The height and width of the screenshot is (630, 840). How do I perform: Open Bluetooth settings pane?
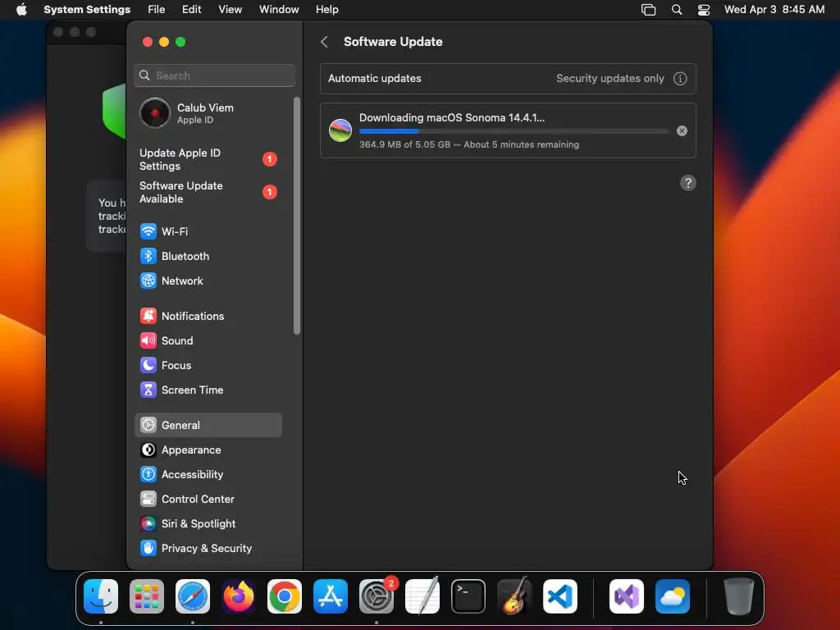tap(208, 256)
